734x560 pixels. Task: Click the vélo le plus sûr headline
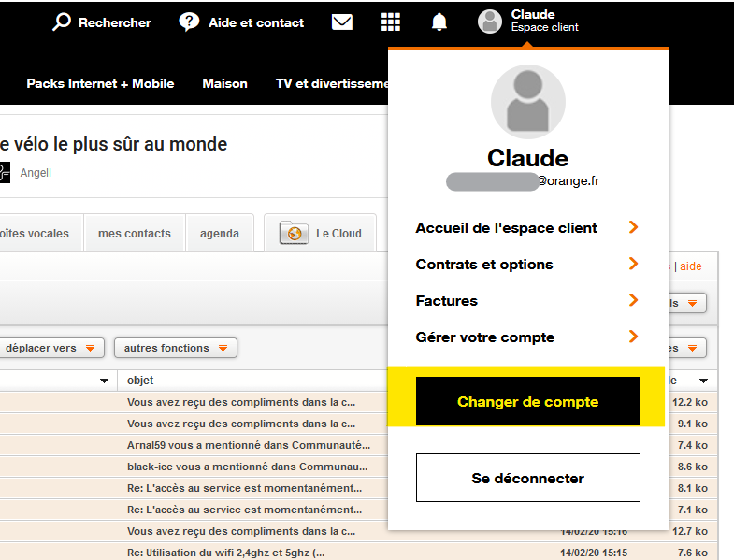click(x=113, y=144)
